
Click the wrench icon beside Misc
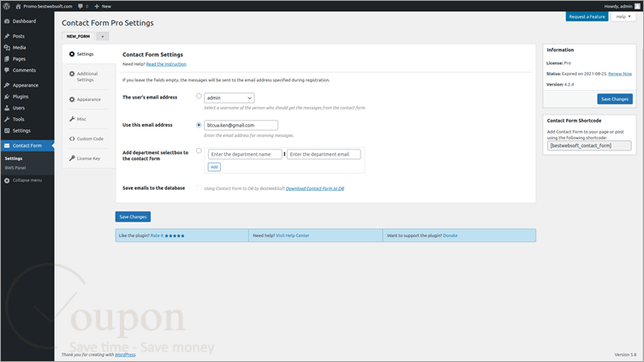pos(72,119)
